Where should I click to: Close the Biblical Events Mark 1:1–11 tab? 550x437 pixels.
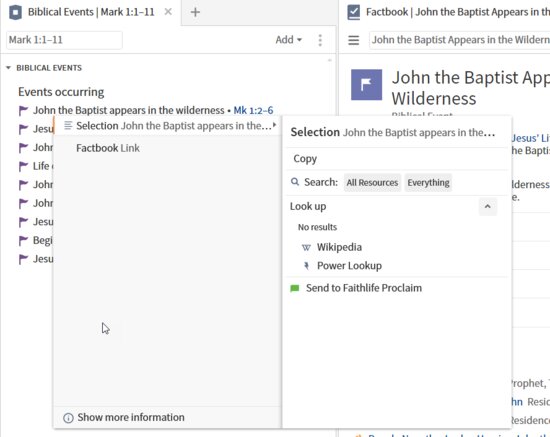168,12
